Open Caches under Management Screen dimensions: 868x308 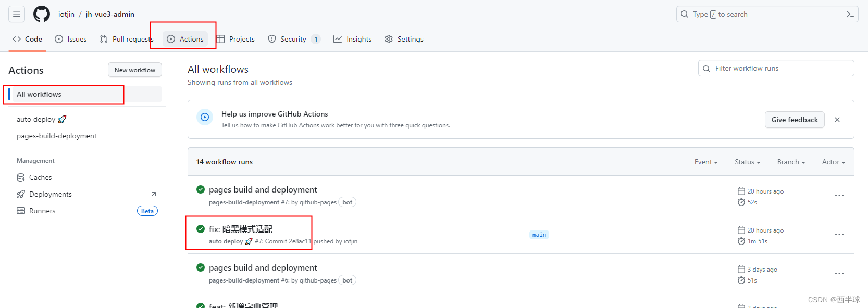[40, 177]
